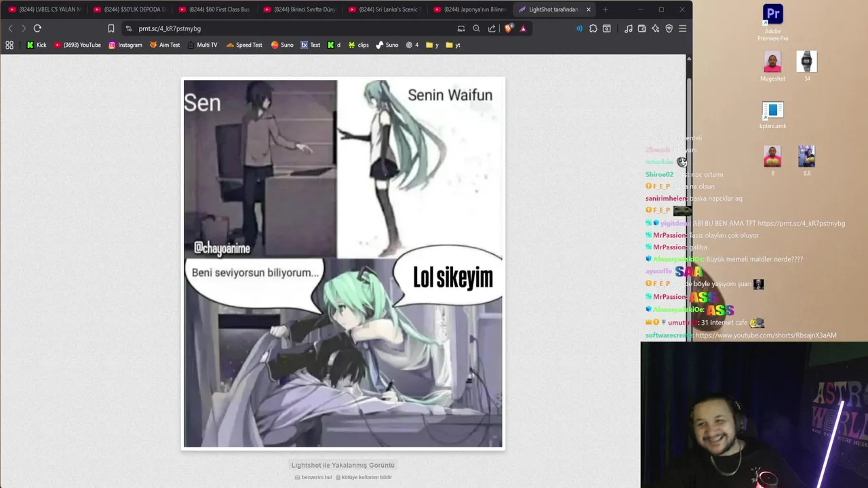Open the Text bookmark
The width and height of the screenshot is (868, 488).
pyautogui.click(x=311, y=45)
